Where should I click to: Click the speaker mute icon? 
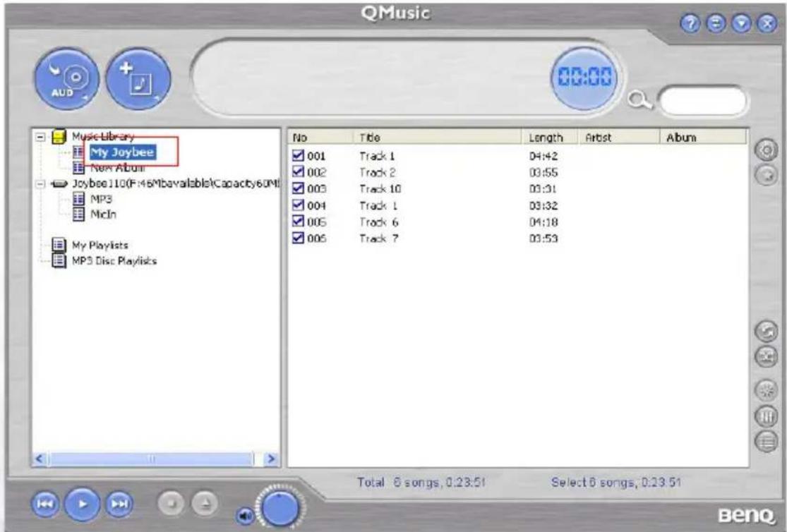(245, 516)
